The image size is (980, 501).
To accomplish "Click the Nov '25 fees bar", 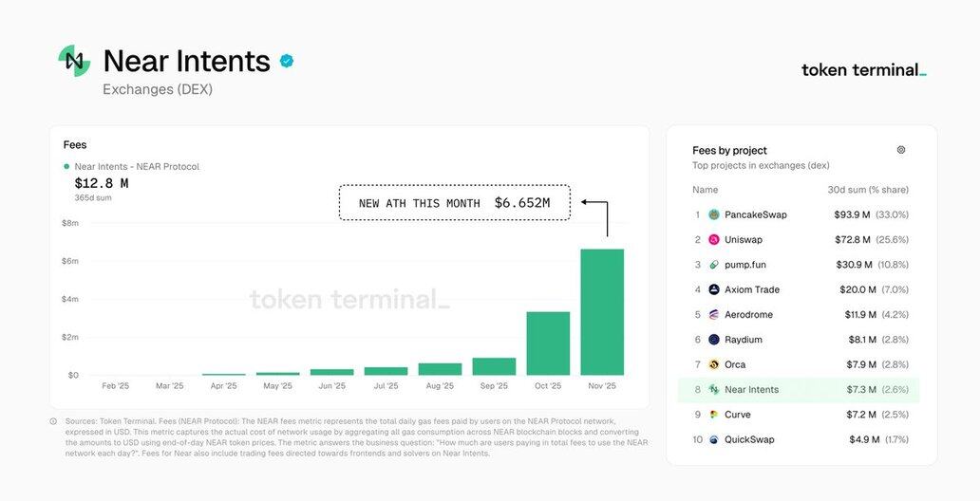I will click(x=602, y=313).
